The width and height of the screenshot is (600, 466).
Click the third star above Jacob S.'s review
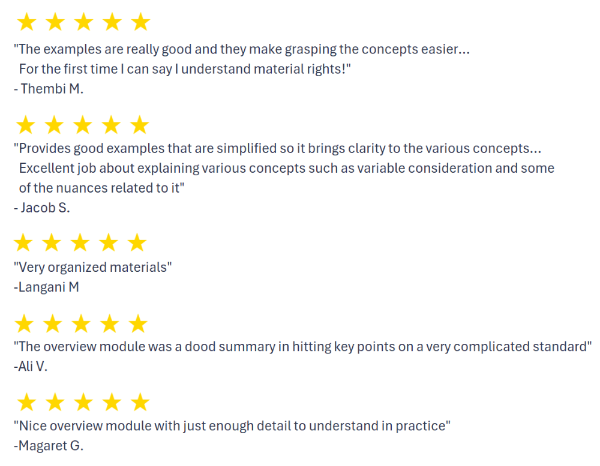(83, 125)
